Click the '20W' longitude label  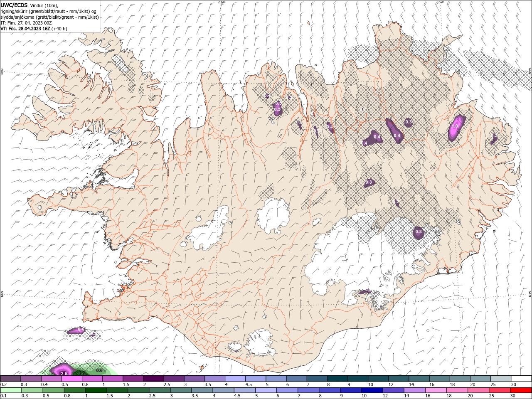221,2
